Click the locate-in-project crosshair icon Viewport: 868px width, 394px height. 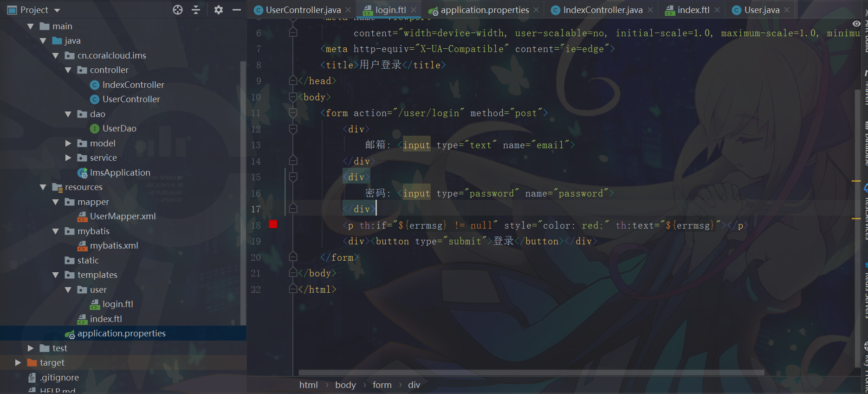tap(178, 10)
